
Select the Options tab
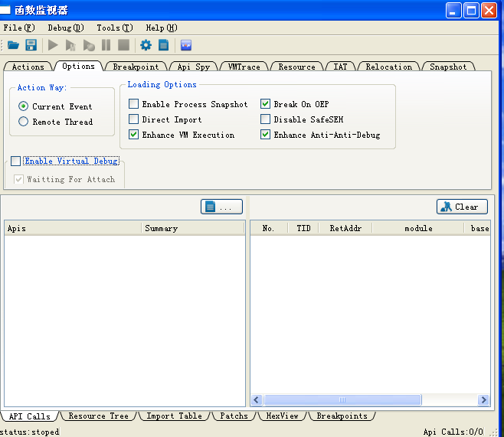pyautogui.click(x=78, y=66)
